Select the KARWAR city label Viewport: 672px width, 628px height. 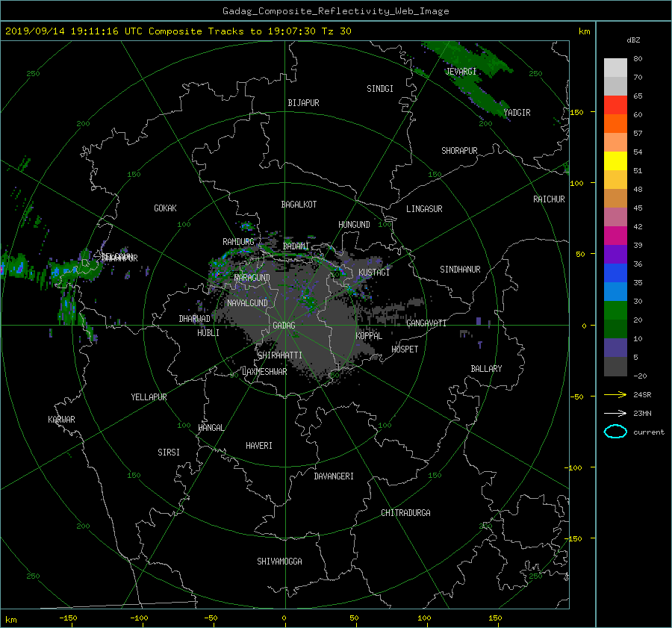(x=61, y=420)
